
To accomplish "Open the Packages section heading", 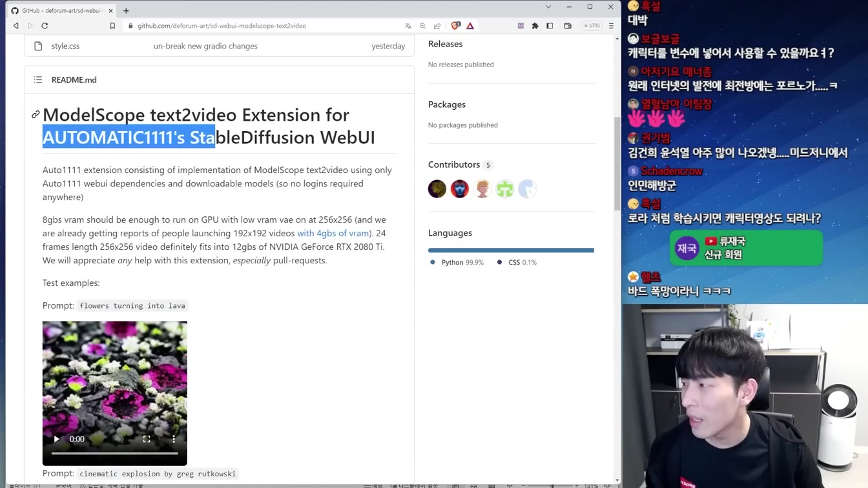I will [446, 105].
